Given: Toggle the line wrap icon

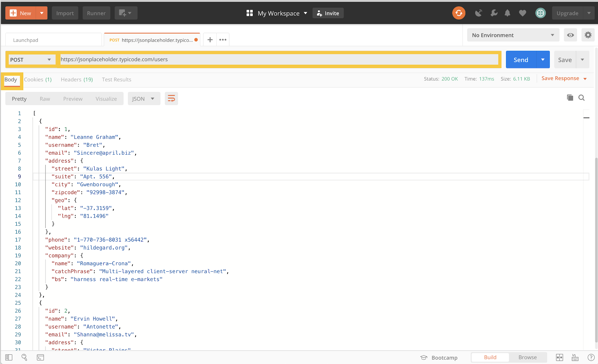Looking at the screenshot, I should [x=171, y=99].
